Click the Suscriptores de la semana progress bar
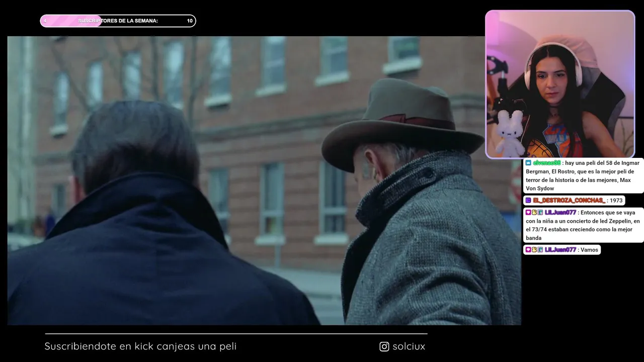Screen dimensions: 644x362 click(118, 21)
